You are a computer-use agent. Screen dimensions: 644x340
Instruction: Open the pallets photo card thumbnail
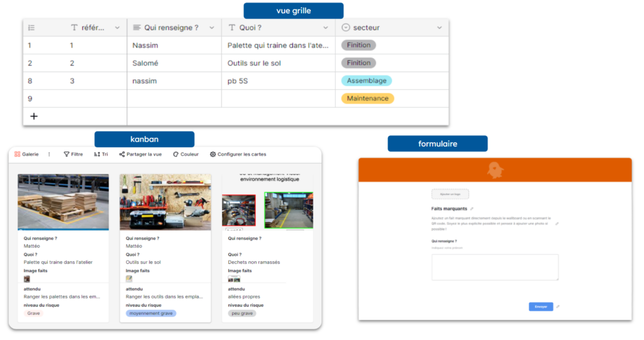click(64, 201)
